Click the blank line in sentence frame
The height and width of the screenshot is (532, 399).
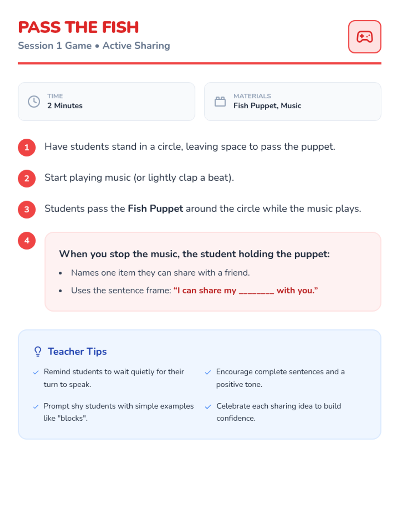[256, 291]
